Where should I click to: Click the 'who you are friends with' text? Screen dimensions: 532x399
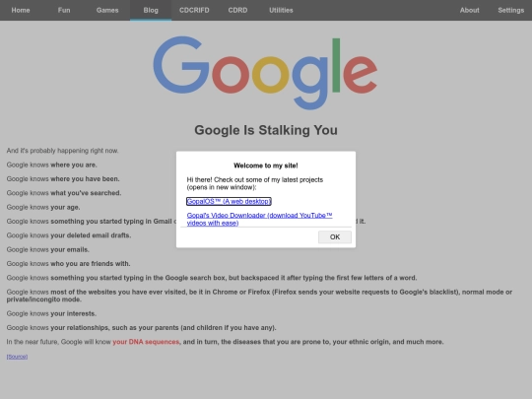tap(91, 264)
